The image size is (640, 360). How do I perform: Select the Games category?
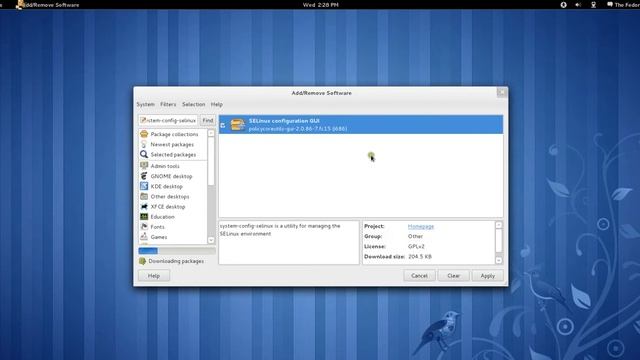point(173,237)
